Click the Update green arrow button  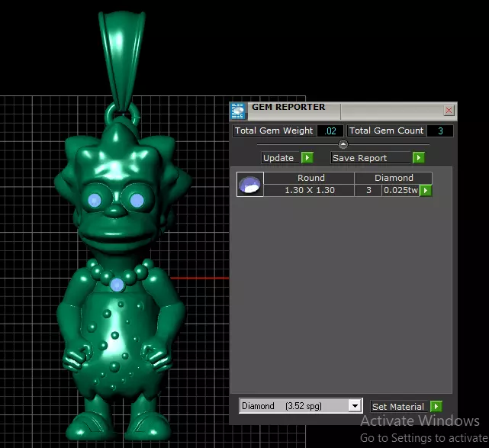[307, 157]
